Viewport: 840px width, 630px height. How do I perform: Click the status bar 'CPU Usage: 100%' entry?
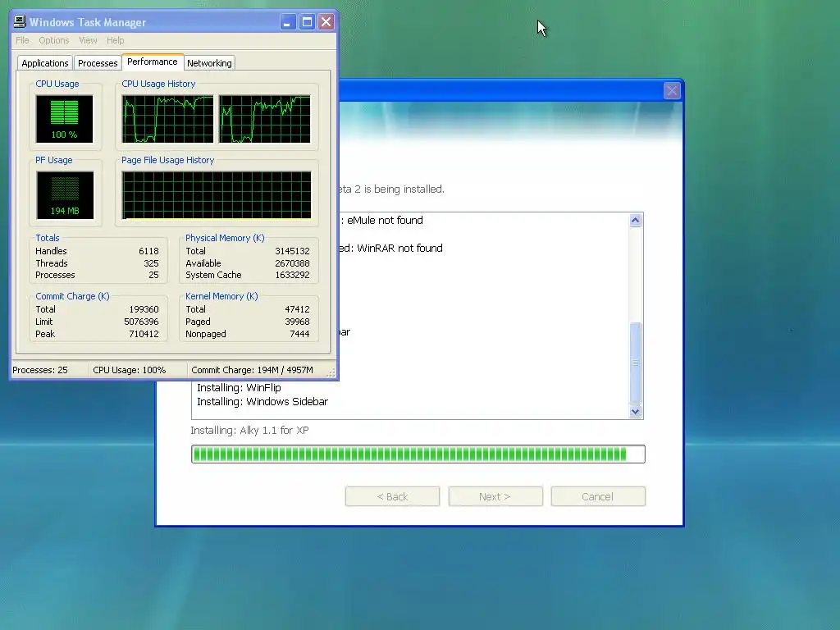point(129,370)
